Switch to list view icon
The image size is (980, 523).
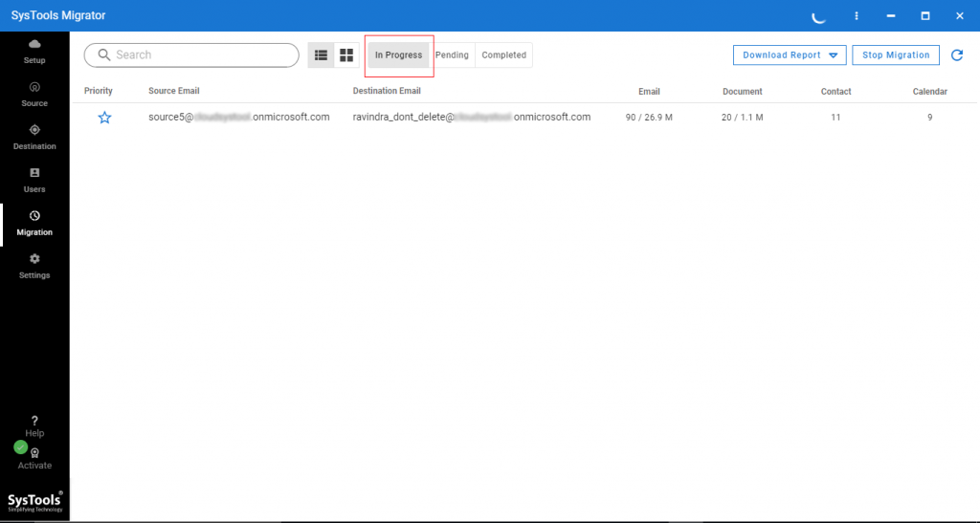(322, 54)
